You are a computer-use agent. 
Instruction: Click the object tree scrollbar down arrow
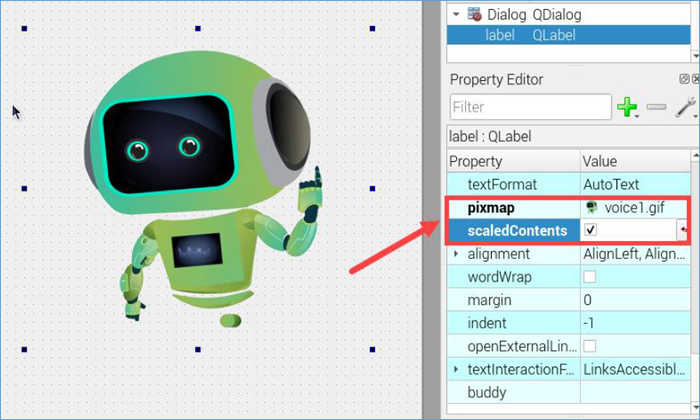point(695,57)
